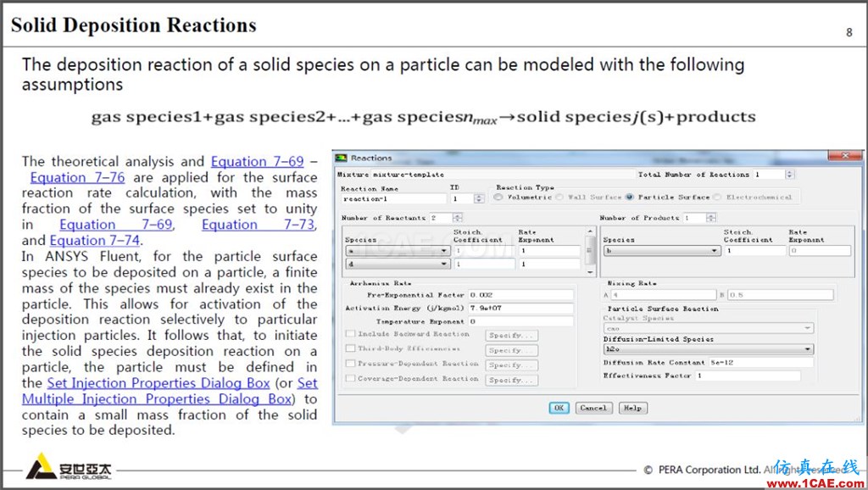
Task: Select the Volumetric reaction type
Action: point(498,198)
